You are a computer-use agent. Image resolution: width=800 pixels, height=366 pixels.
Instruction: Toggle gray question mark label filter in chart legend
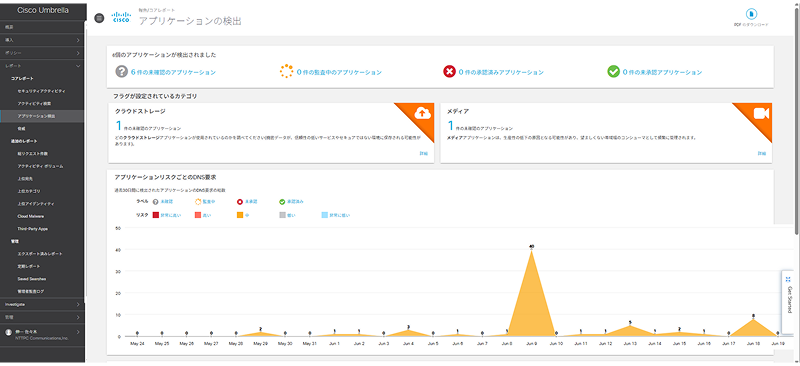[156, 202]
